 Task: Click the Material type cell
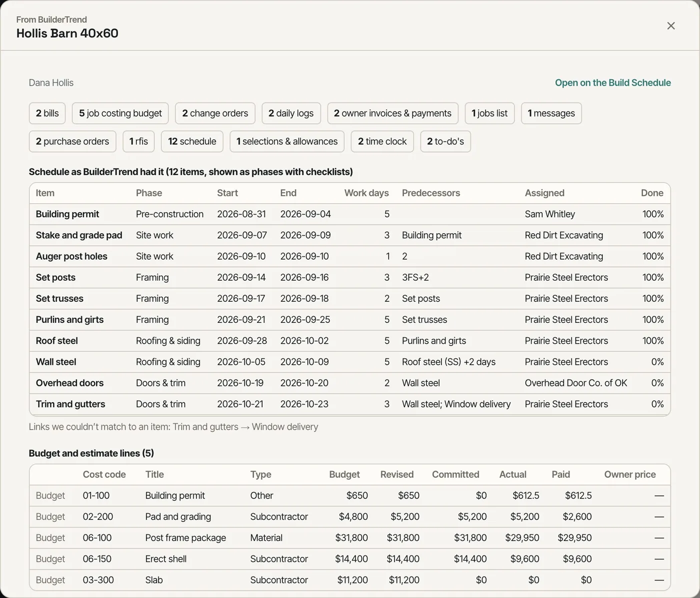point(266,537)
